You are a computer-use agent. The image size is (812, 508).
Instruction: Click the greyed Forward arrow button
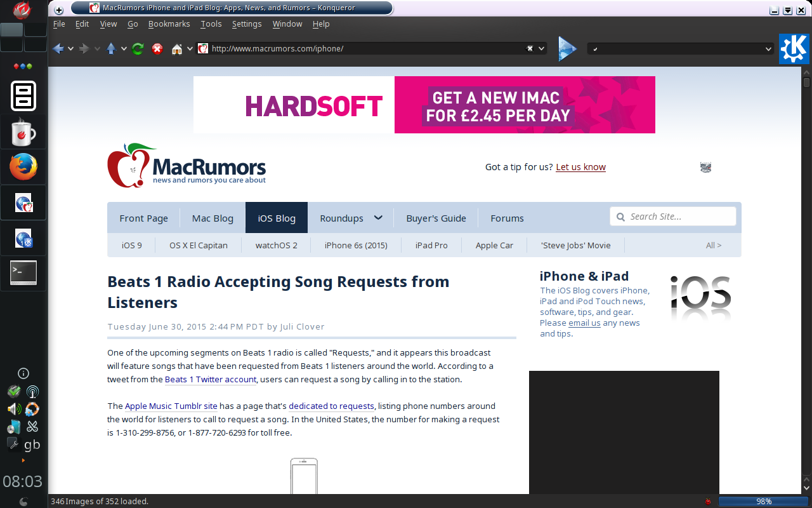pyautogui.click(x=84, y=48)
